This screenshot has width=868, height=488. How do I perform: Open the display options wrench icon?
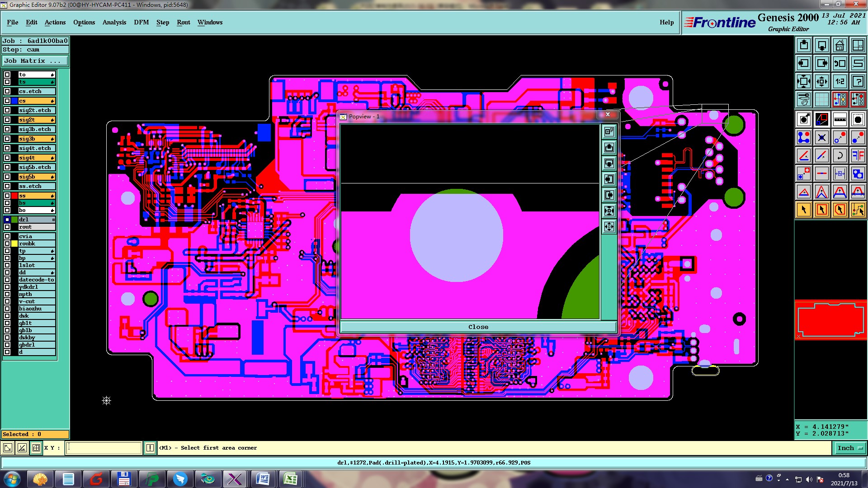click(804, 99)
